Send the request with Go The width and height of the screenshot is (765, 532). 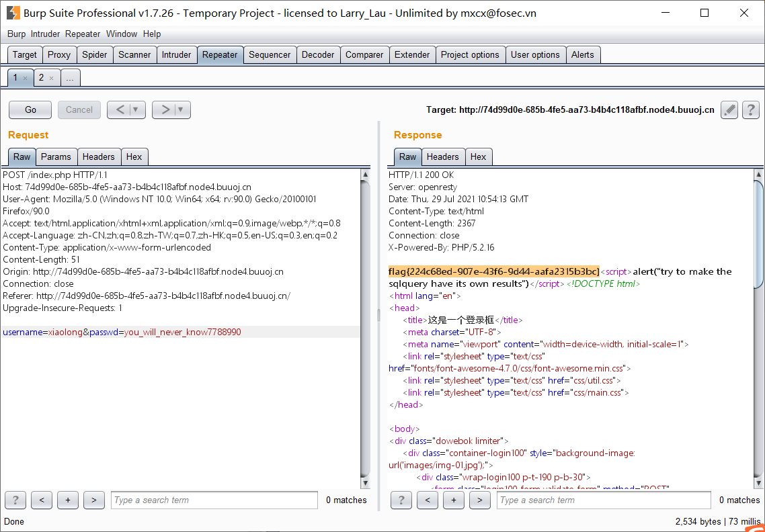tap(30, 109)
